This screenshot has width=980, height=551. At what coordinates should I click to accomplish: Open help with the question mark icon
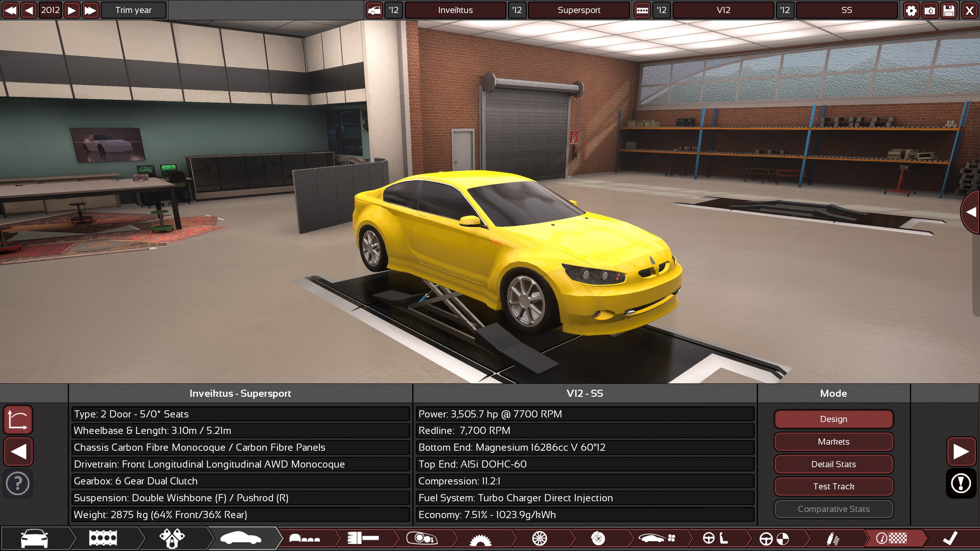click(18, 483)
